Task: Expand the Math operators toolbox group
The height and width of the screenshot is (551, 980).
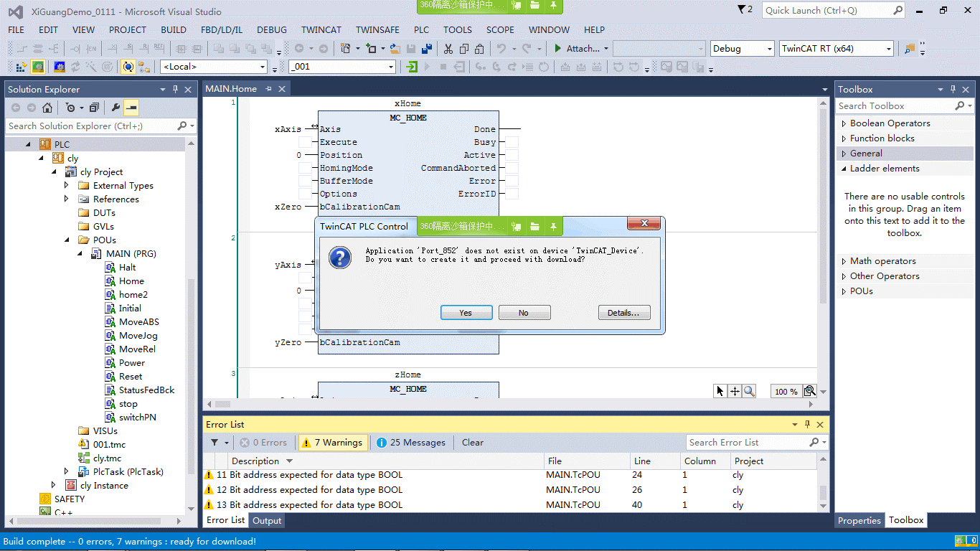Action: 844,261
